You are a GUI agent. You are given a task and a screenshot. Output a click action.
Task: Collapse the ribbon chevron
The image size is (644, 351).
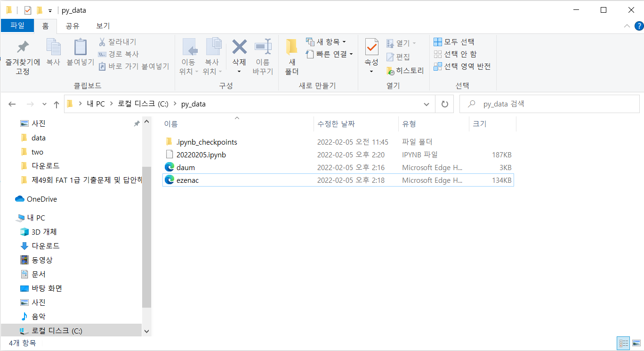(x=627, y=26)
